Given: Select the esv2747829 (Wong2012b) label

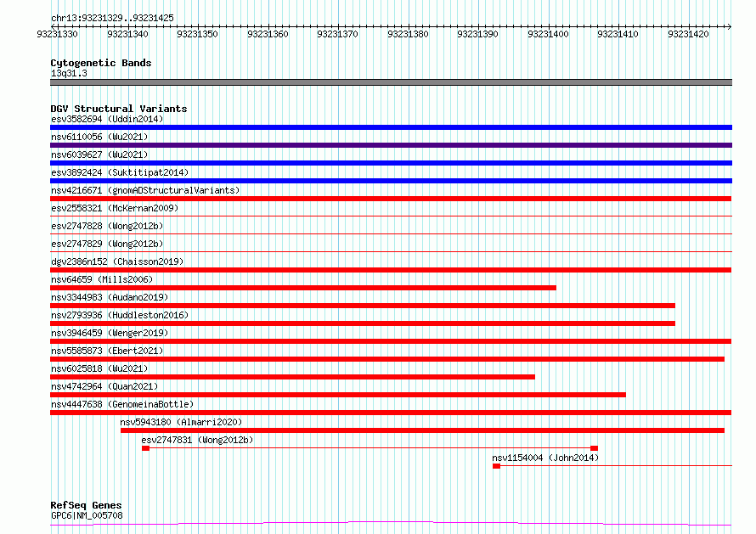Looking at the screenshot, I should coord(107,244).
